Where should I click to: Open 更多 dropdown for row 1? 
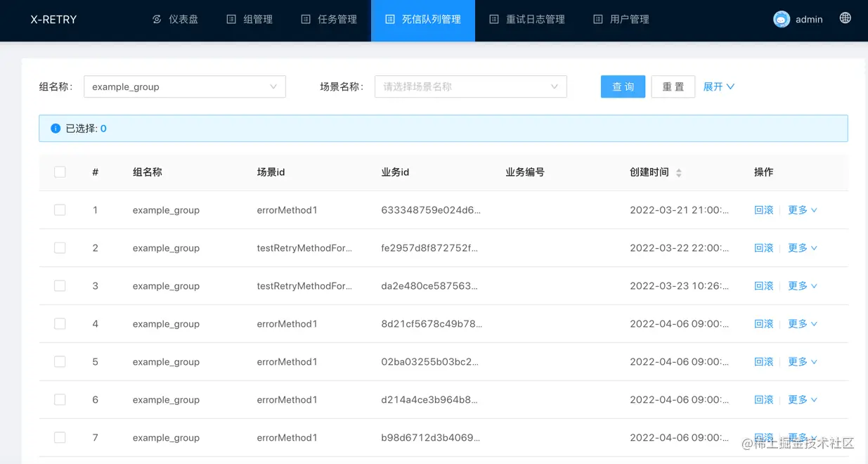pyautogui.click(x=803, y=210)
